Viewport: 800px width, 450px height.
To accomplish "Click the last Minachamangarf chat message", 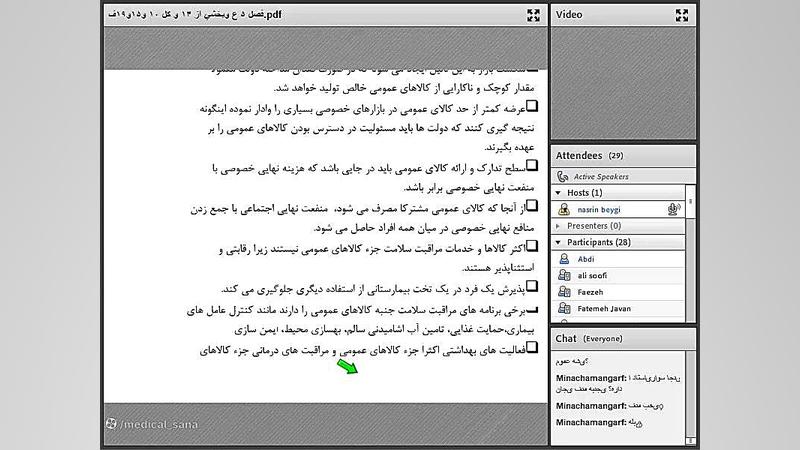I will tap(599, 422).
